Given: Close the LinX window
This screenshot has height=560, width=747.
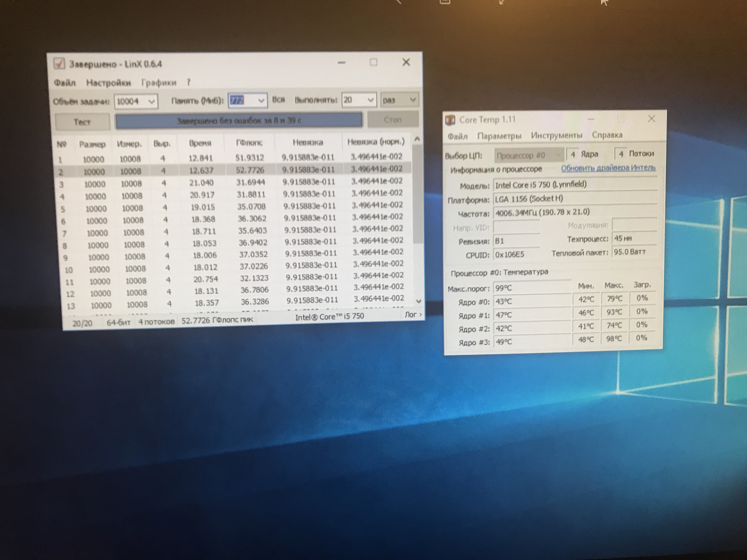Looking at the screenshot, I should (x=406, y=62).
